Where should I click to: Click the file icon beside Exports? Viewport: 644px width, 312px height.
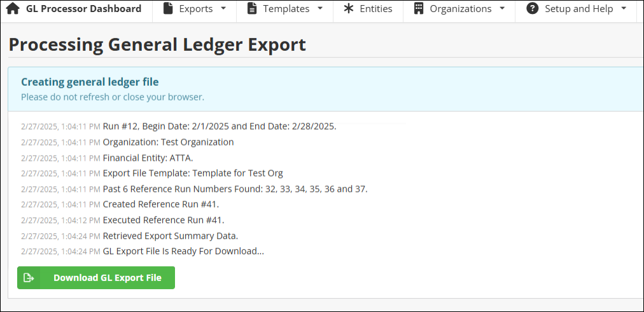[x=168, y=9]
